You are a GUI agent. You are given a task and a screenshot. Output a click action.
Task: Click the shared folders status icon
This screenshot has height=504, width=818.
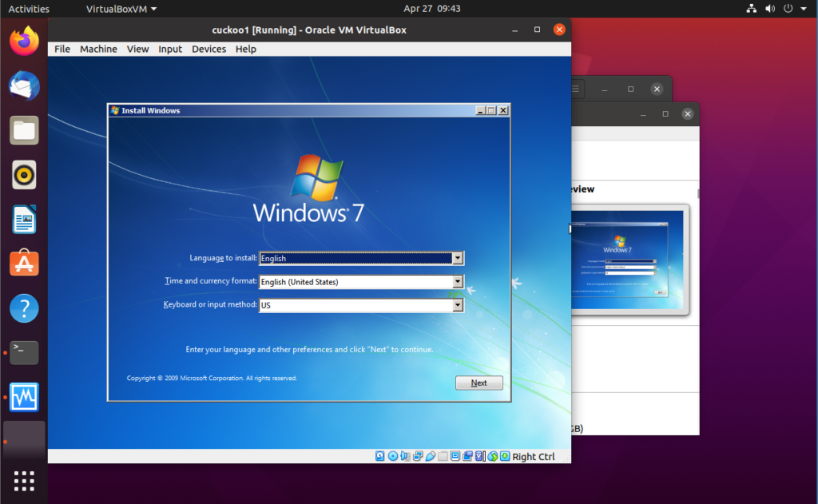443,456
